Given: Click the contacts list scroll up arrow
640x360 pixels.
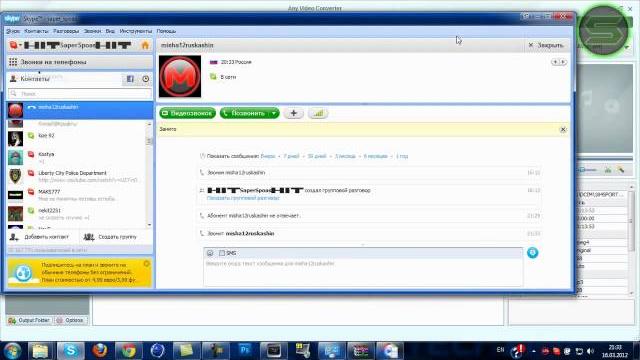Looking at the screenshot, I should pos(149,124).
